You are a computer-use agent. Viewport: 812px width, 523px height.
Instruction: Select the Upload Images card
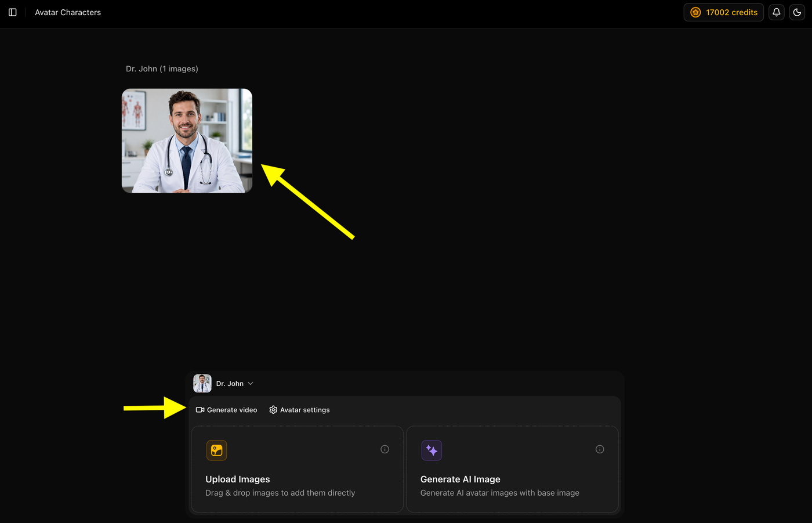(297, 469)
